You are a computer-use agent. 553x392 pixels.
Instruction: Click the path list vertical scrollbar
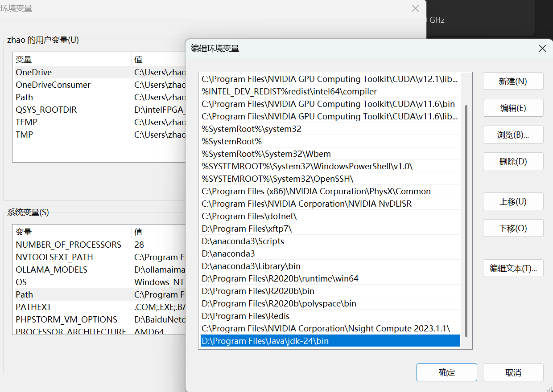(466, 220)
